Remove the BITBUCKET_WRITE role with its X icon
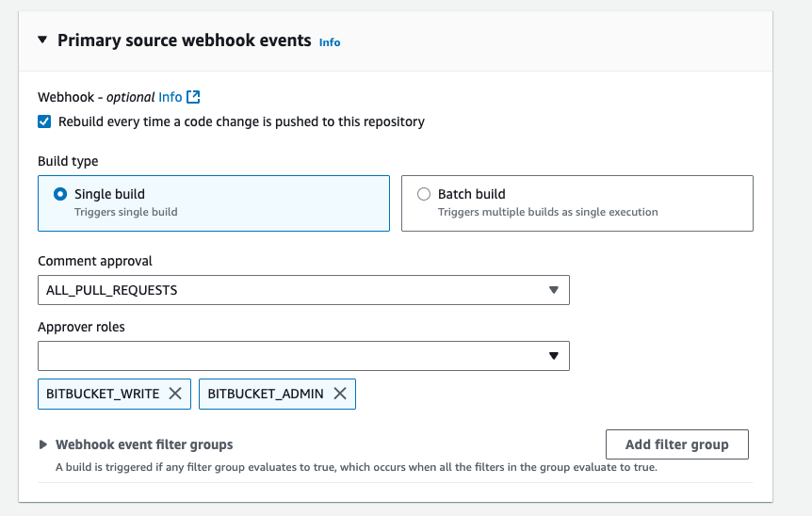Viewport: 812px width, 516px height. [175, 394]
